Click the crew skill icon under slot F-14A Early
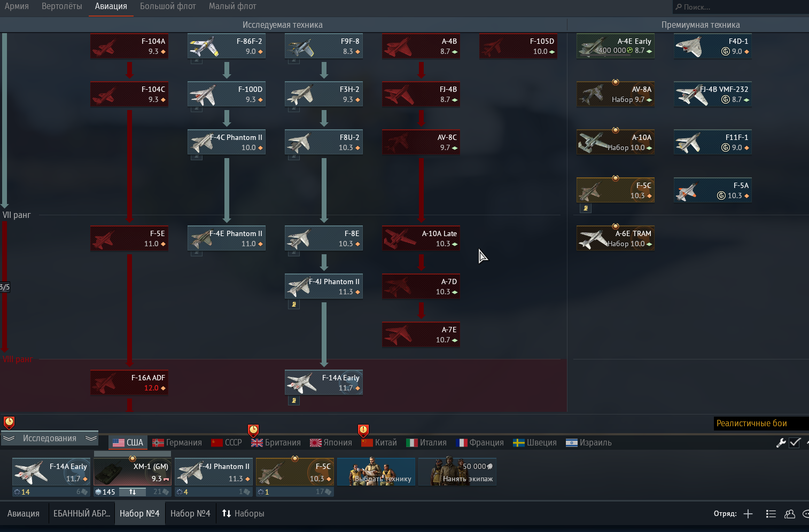The width and height of the screenshot is (809, 532). [x=18, y=492]
